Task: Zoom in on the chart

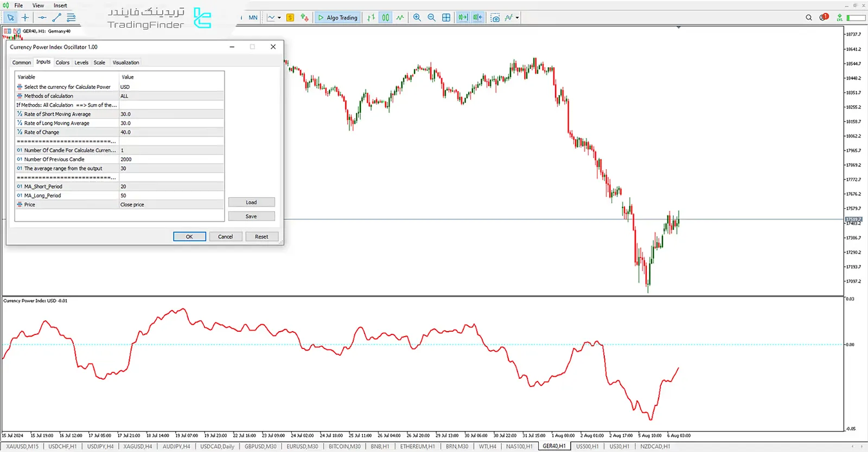Action: (417, 17)
